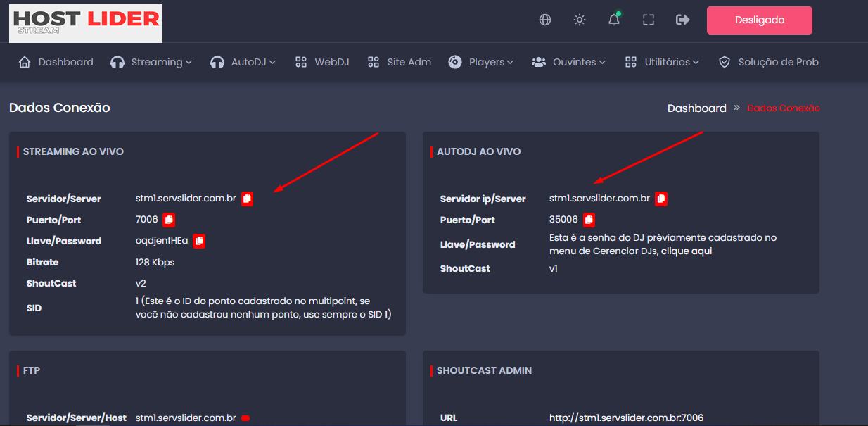
Task: Toggle the Desligado status button
Action: [x=759, y=20]
